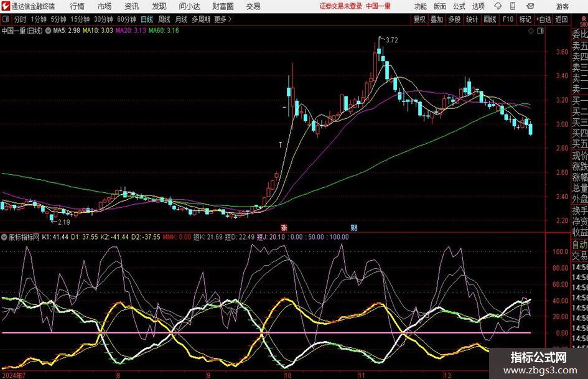The image size is (588, 379).
Task: Click the D1: 37.55 indicator value
Action: 85,237
